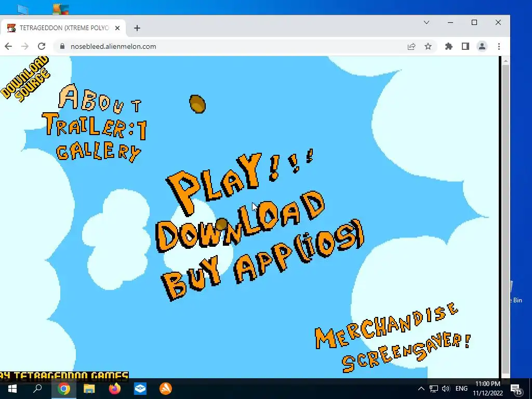Click the TETRAGEDDON GAMES banner at bottom

(x=64, y=376)
